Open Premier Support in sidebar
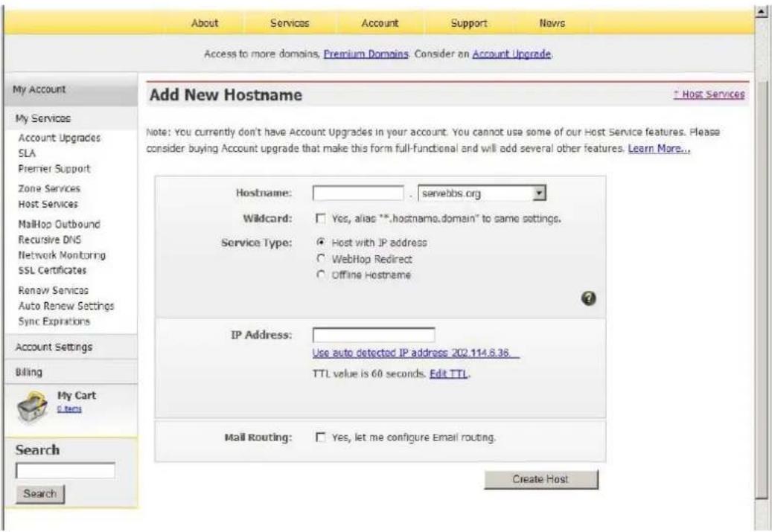The height and width of the screenshot is (532, 772). pos(54,169)
